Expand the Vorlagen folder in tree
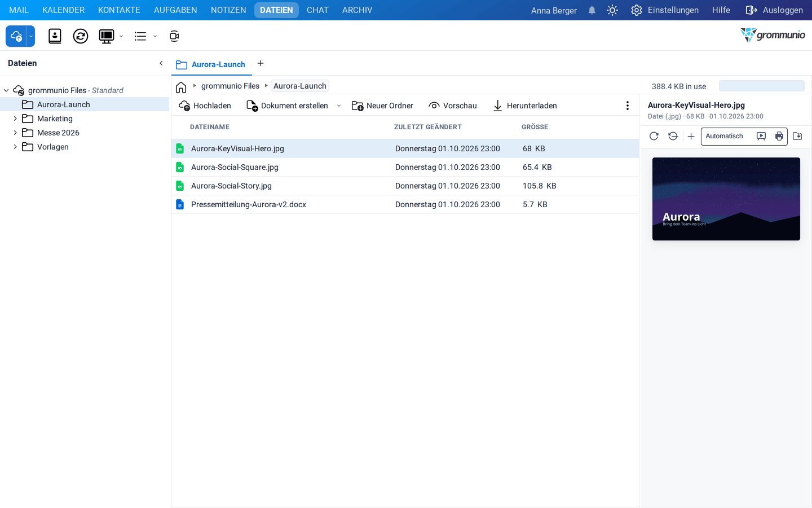The height and width of the screenshot is (508, 812). coord(15,147)
